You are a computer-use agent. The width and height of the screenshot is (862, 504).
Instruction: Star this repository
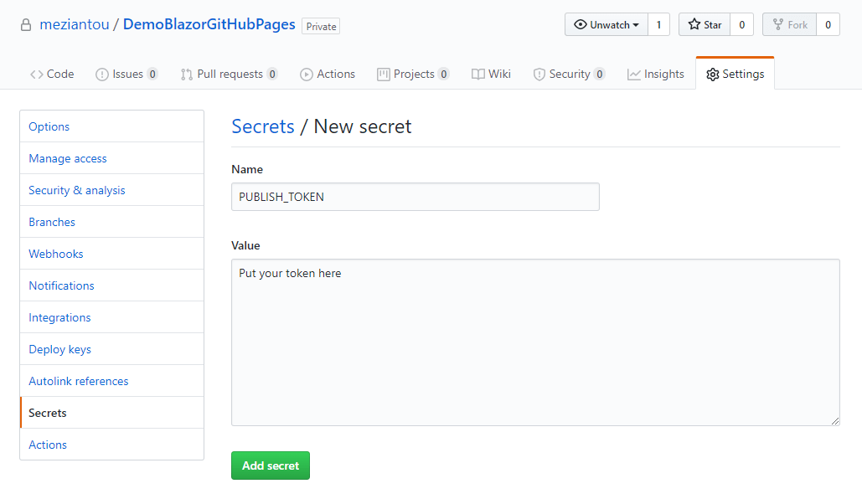(704, 25)
